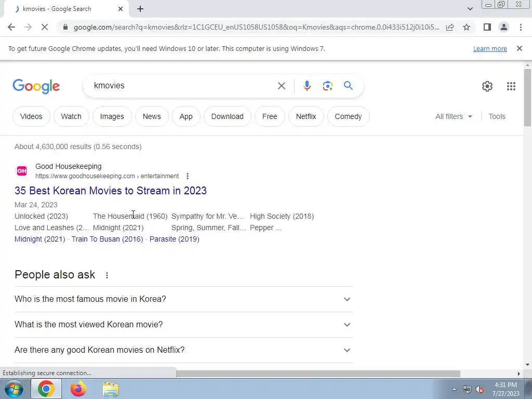Open the Learn more link
Image resolution: width=532 pixels, height=399 pixels.
pos(490,48)
